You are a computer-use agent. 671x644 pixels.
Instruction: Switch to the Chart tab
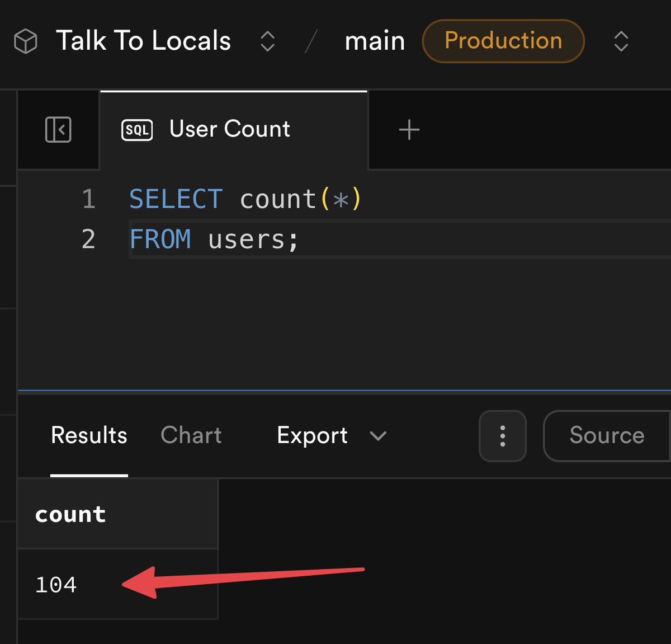191,435
